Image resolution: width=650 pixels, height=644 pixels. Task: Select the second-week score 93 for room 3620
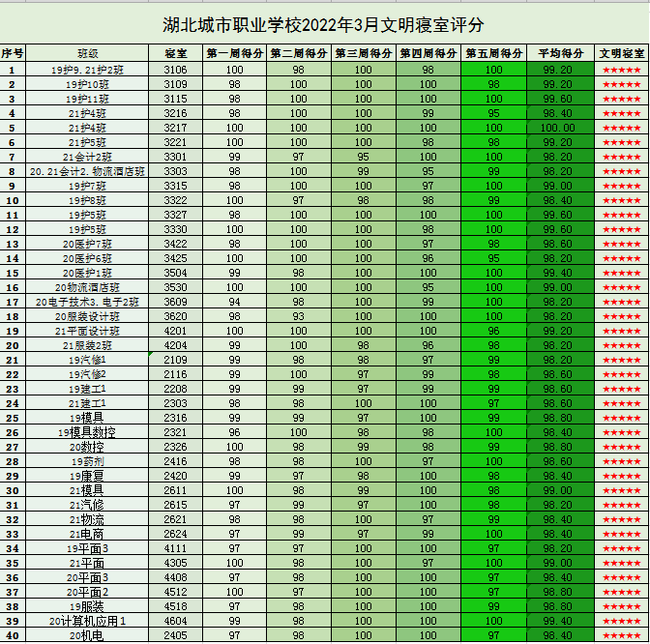299,316
